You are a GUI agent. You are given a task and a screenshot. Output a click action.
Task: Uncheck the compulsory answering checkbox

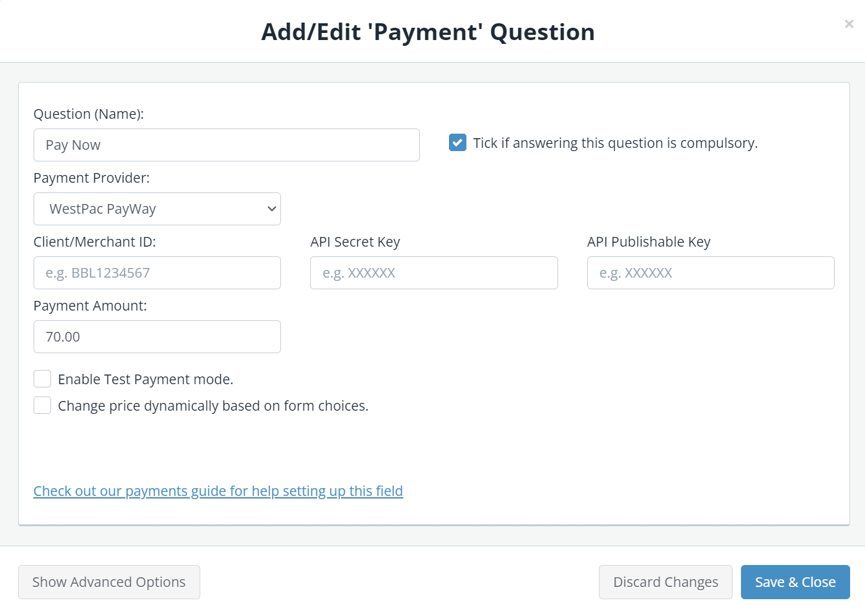457,142
